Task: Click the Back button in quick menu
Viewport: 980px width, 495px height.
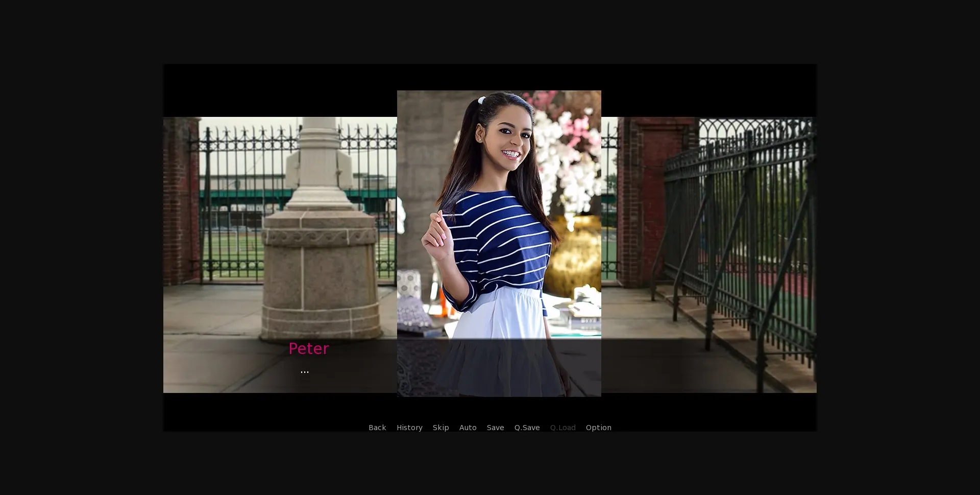Action: coord(377,428)
